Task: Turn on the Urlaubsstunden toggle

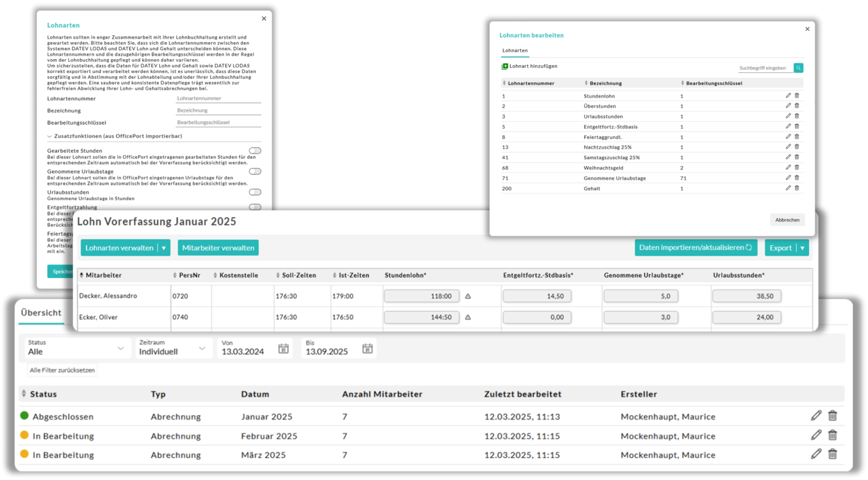Action: [x=255, y=192]
